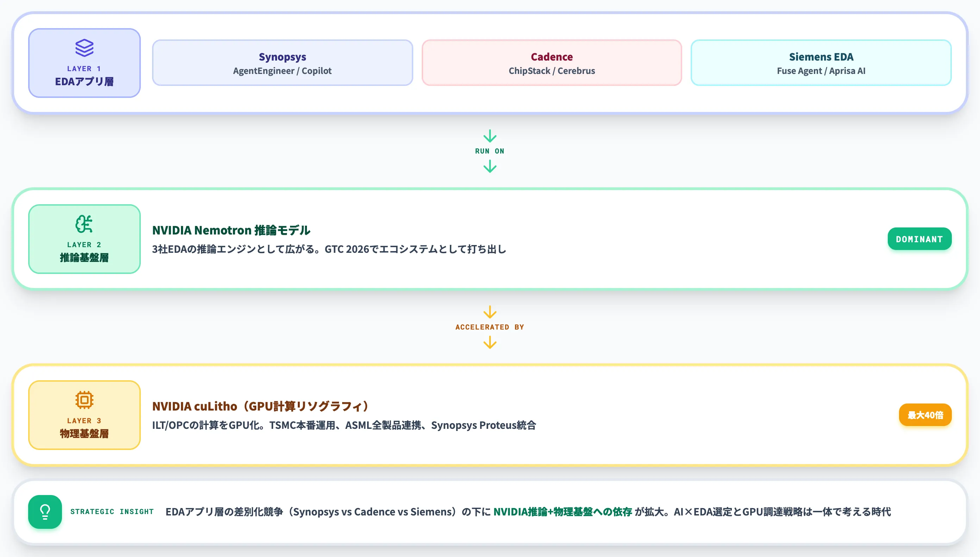Click the Fuse Agent / Aprisa AI subtitle
Screen dimensions: 980x557
(821, 71)
